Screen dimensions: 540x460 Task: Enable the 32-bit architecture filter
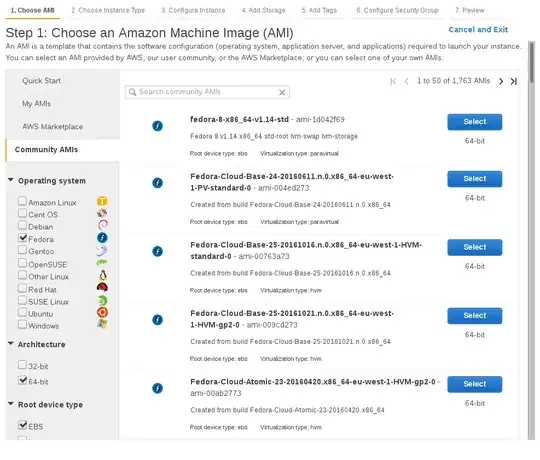22,365
